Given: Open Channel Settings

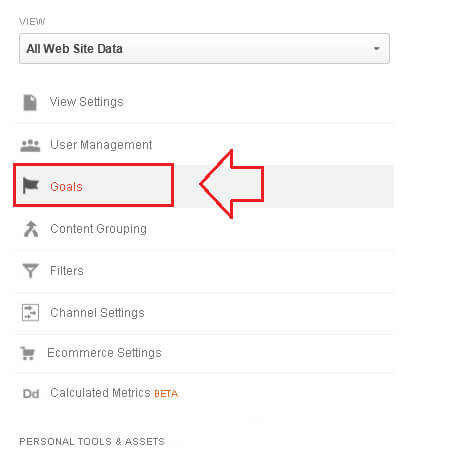Looking at the screenshot, I should [x=97, y=313].
